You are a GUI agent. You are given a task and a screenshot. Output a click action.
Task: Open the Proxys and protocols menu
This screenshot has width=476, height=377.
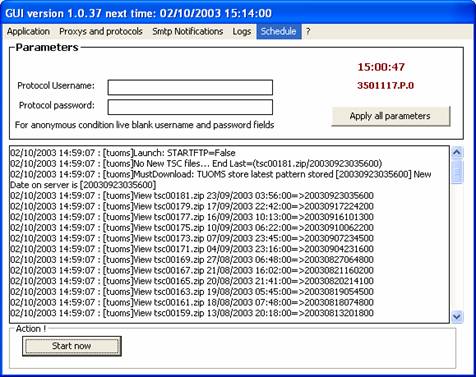101,31
